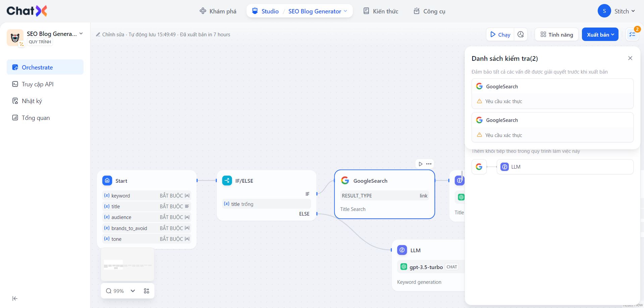The height and width of the screenshot is (308, 644).
Task: Open GoogleSearch node more options ellipsis
Action: click(429, 164)
